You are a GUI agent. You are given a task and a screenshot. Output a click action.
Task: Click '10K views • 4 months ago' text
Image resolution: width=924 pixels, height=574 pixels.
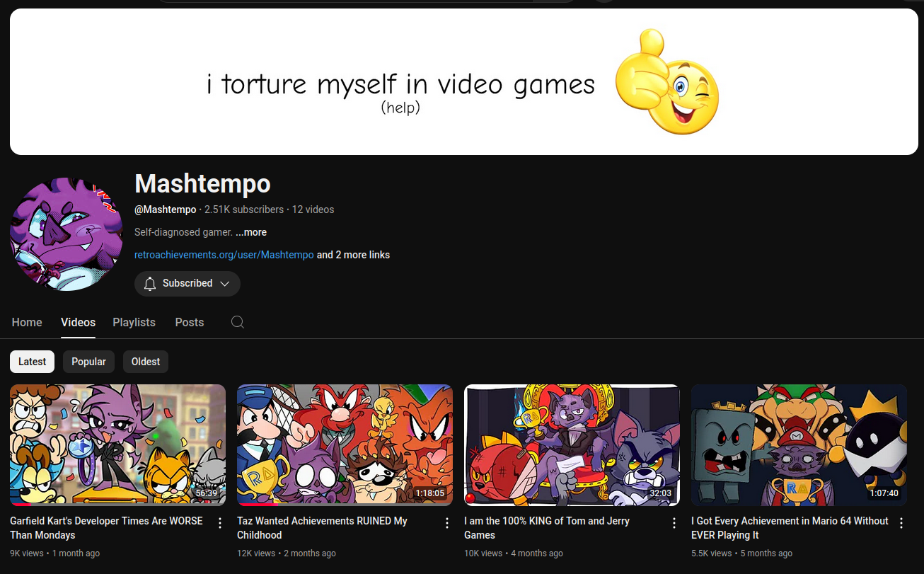(514, 553)
